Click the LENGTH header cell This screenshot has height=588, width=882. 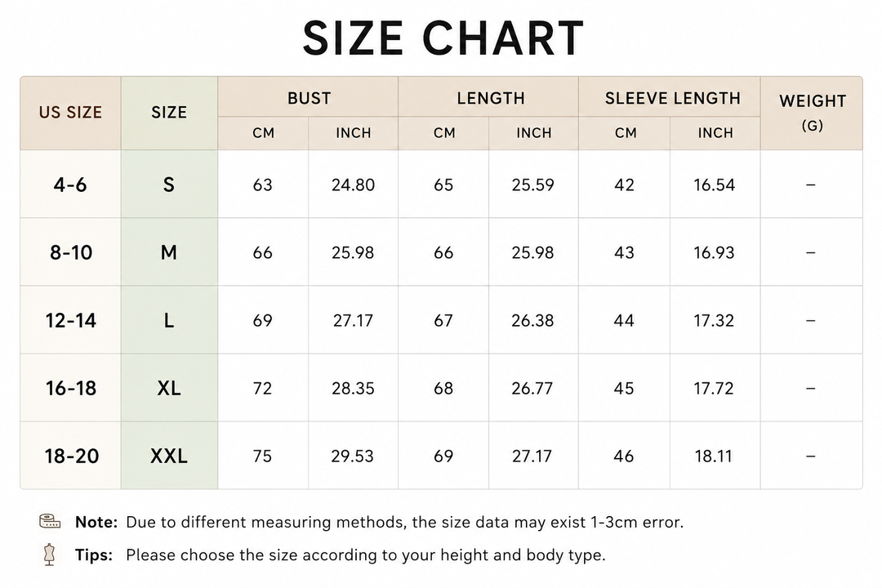pos(489,97)
